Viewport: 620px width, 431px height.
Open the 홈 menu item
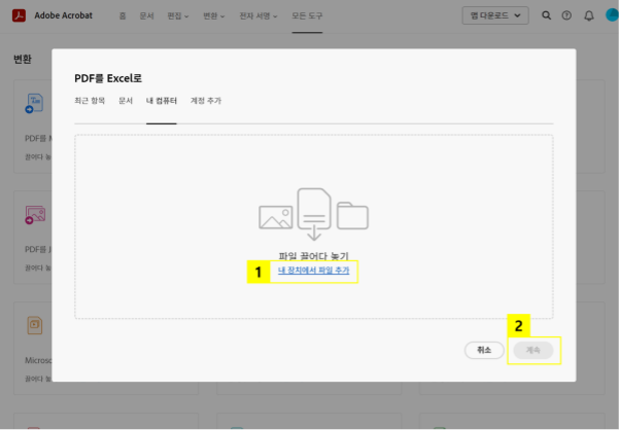pyautogui.click(x=123, y=16)
